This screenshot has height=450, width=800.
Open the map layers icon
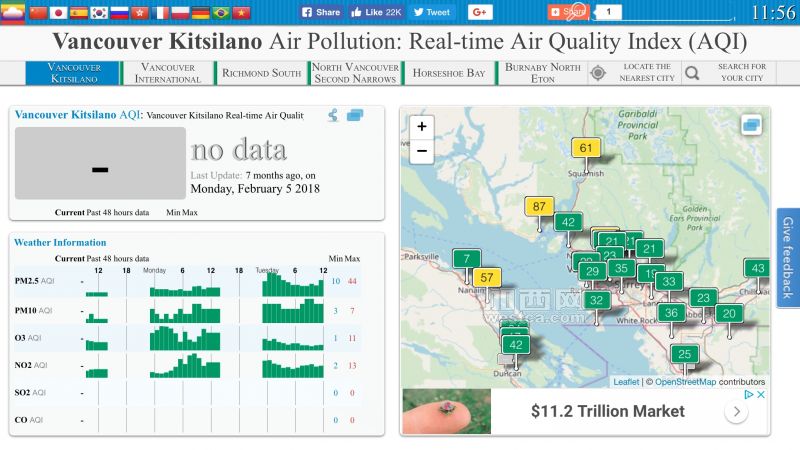click(x=752, y=125)
